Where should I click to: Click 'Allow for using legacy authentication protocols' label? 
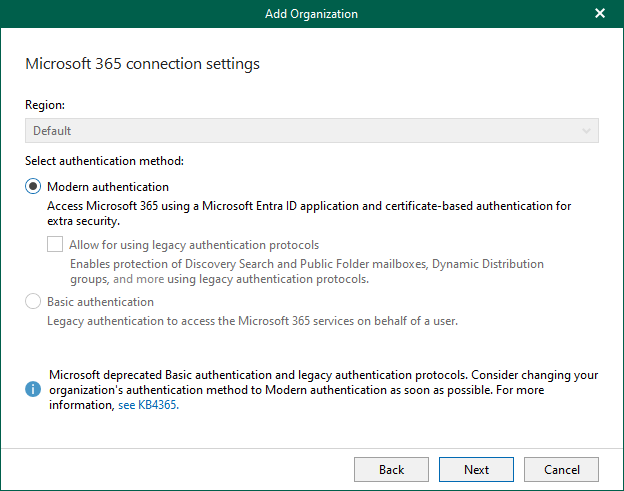click(x=194, y=244)
